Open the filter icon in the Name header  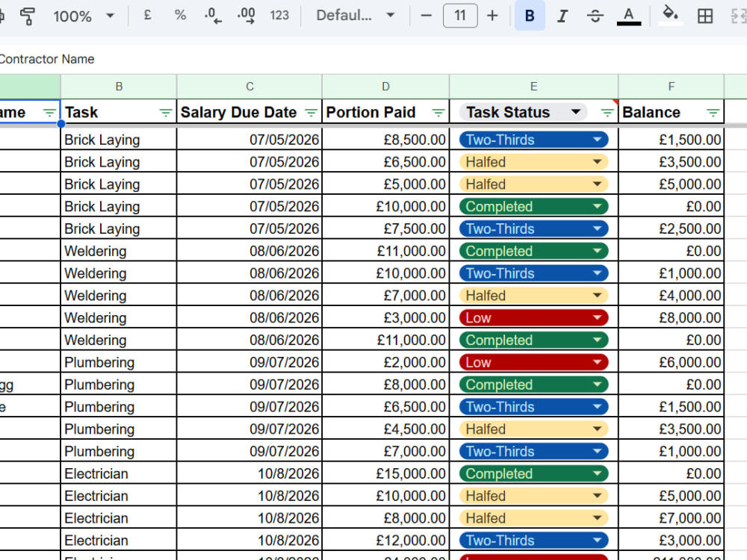[x=49, y=113]
